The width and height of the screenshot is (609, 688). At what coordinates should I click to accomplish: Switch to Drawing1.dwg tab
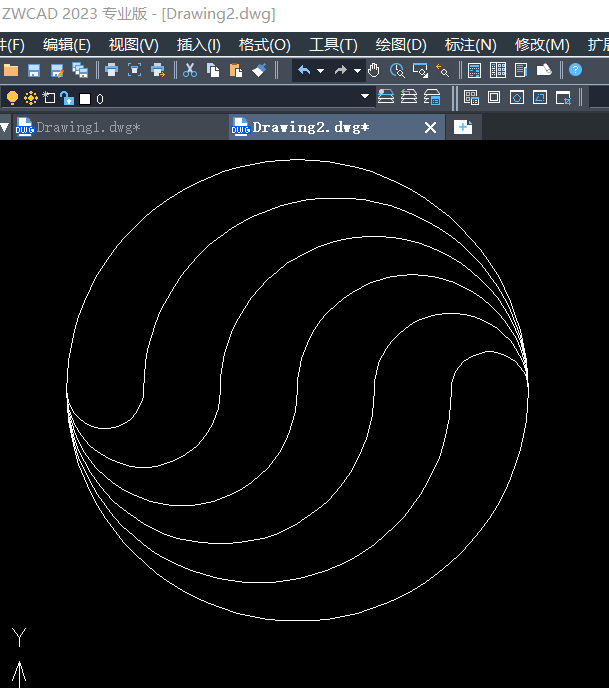tap(88, 127)
